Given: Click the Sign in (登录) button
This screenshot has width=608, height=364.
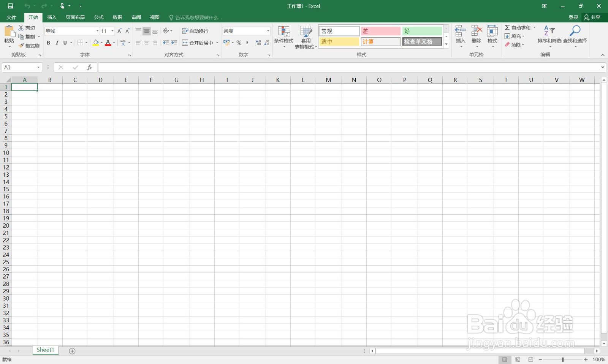Looking at the screenshot, I should pyautogui.click(x=573, y=17).
